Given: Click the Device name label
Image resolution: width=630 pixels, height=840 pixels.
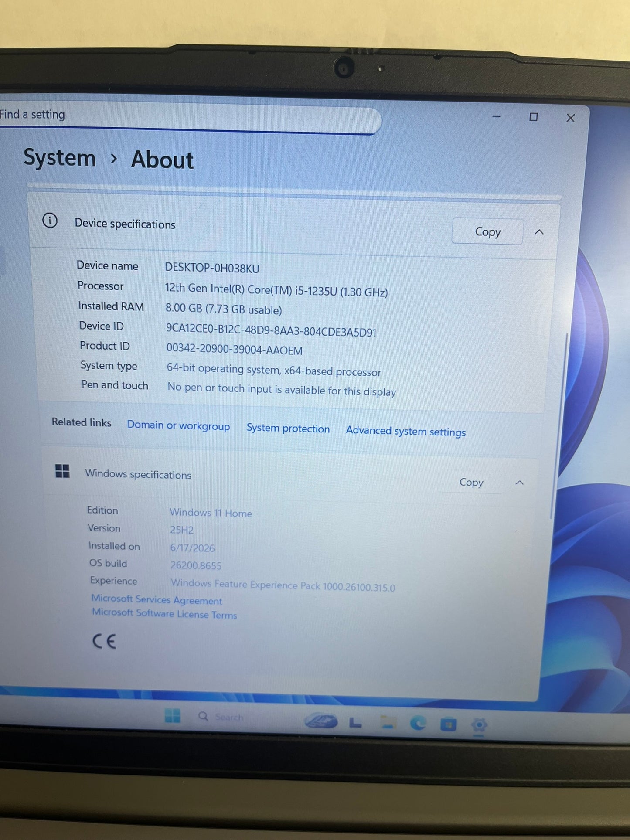Looking at the screenshot, I should [x=108, y=265].
